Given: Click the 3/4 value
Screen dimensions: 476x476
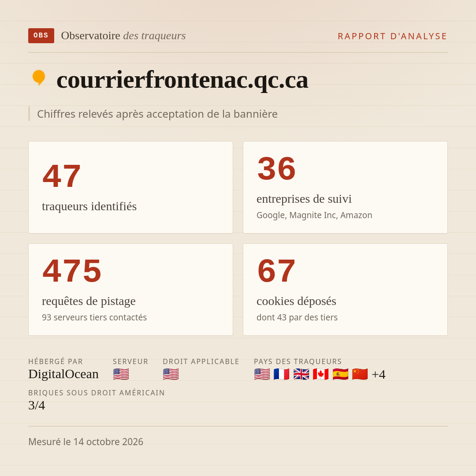Looking at the screenshot, I should (x=37, y=405).
